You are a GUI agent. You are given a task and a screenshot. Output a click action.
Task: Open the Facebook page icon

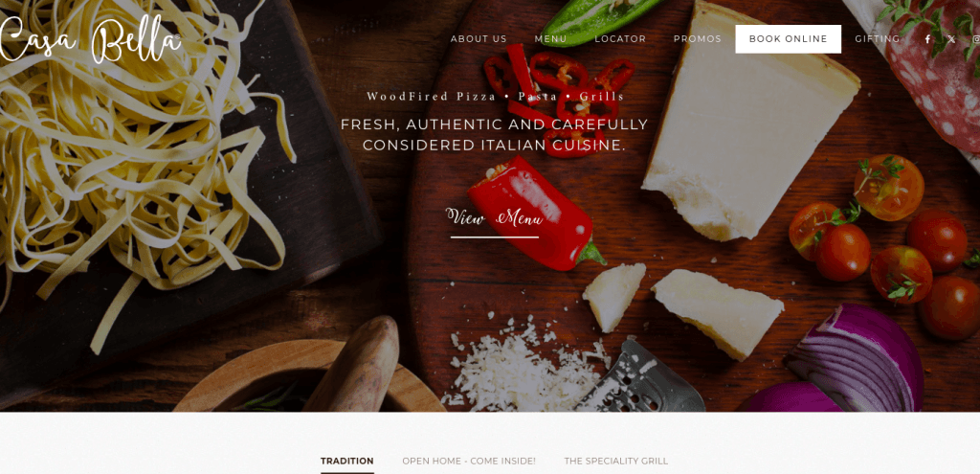click(x=927, y=38)
